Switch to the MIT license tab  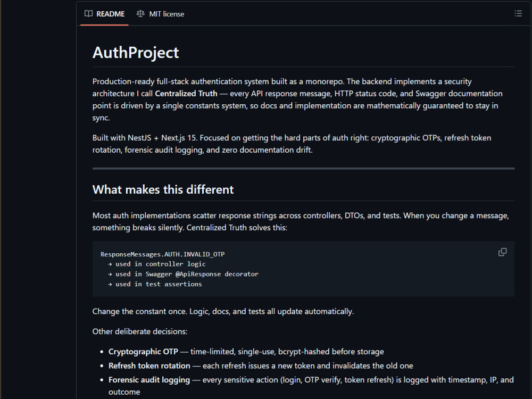[160, 14]
